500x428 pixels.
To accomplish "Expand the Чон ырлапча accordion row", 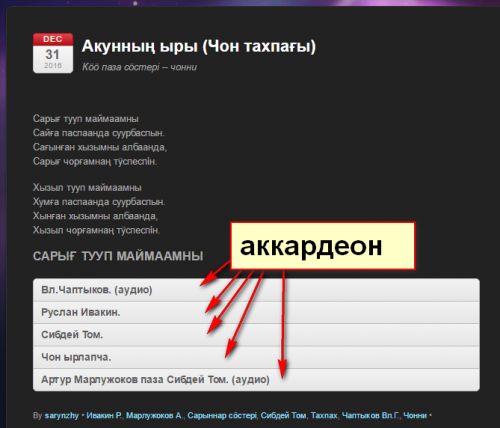I will click(x=256, y=357).
